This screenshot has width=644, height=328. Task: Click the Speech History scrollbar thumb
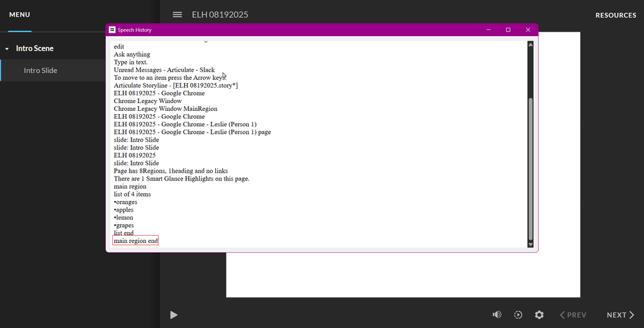pyautogui.click(x=531, y=169)
